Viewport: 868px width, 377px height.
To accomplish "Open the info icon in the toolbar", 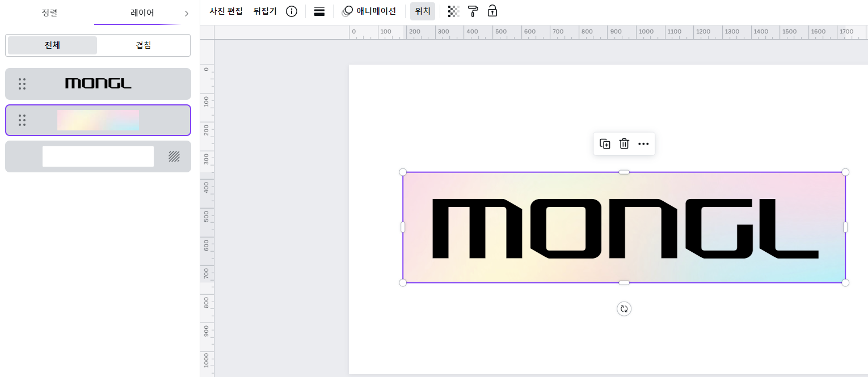I will (292, 11).
